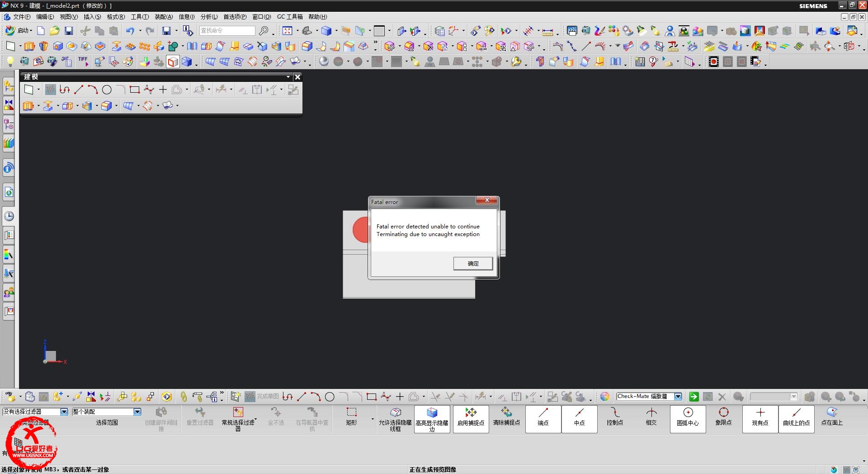Toggle 中点 midpoint snap

coord(579,419)
